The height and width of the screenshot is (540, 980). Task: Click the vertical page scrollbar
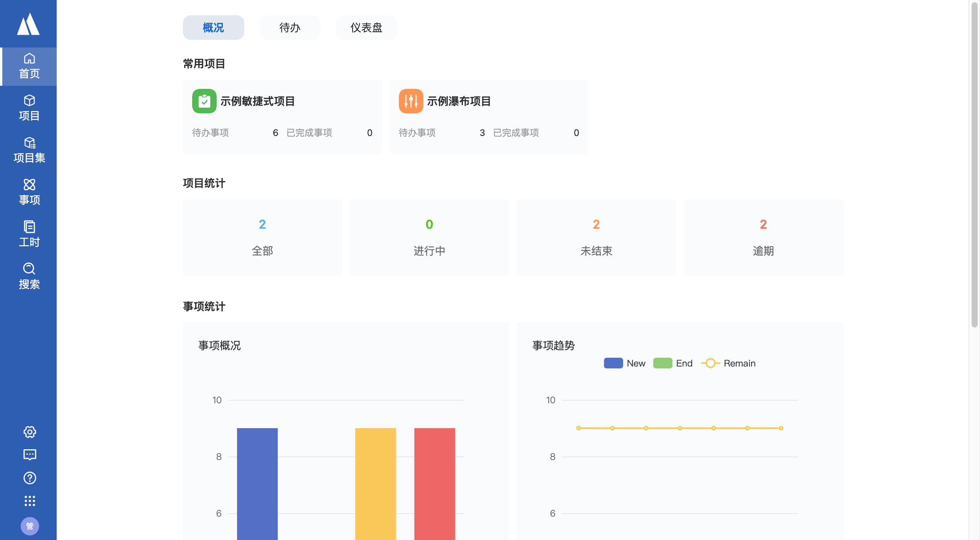(x=975, y=165)
